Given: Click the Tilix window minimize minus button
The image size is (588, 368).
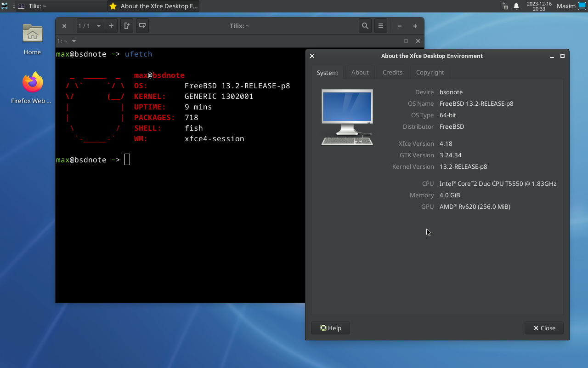Looking at the screenshot, I should point(400,26).
